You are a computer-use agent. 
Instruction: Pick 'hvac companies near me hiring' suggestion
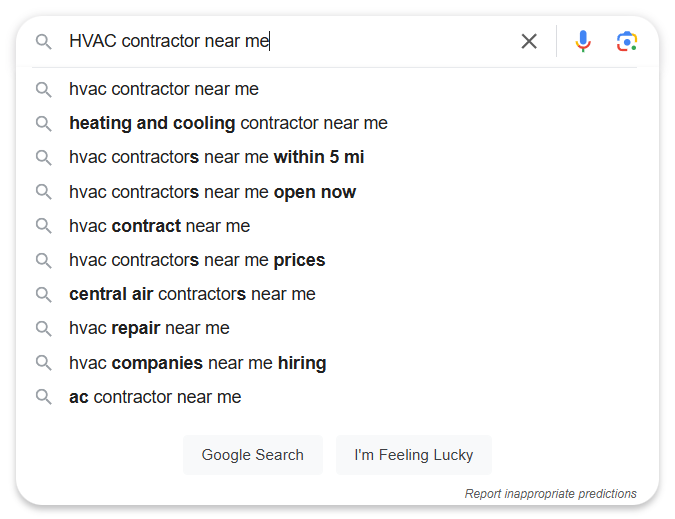click(337, 363)
